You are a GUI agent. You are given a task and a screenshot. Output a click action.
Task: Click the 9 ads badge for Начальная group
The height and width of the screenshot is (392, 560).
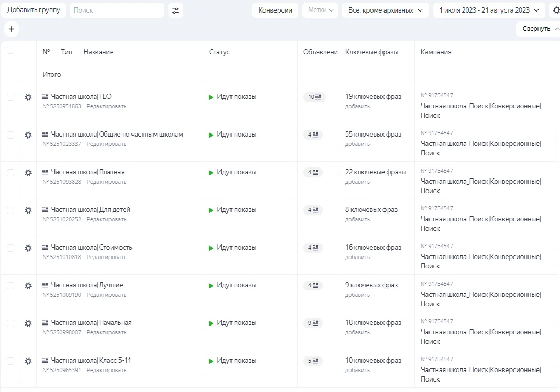(x=313, y=323)
